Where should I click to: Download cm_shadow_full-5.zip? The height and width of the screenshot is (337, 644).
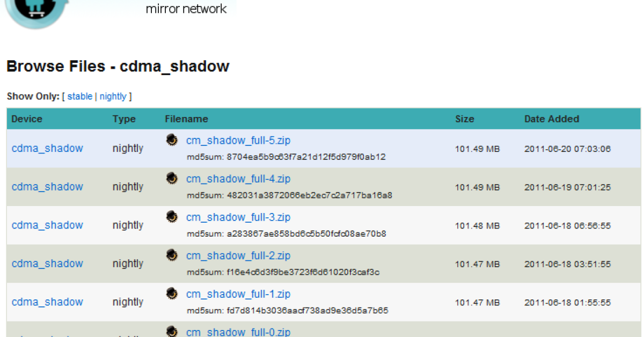(238, 141)
